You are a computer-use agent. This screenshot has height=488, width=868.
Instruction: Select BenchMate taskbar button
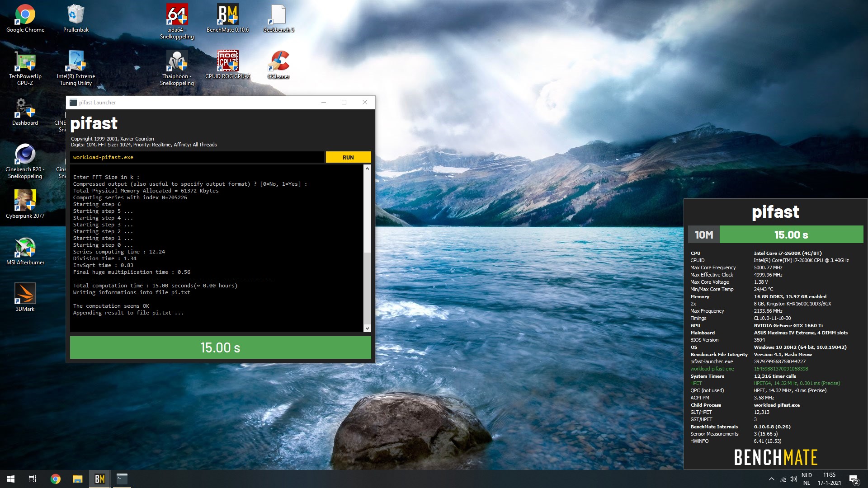click(x=100, y=479)
